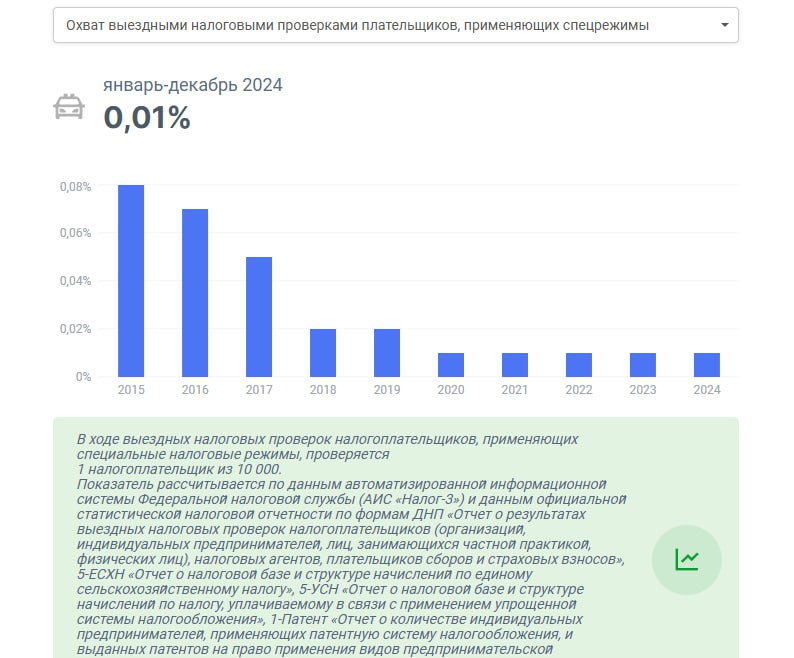794x658 pixels.
Task: Click the 2019 axis label
Action: click(387, 390)
